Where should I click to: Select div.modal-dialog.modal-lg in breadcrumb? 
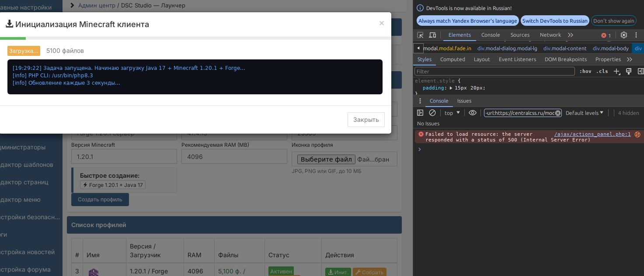[507, 48]
